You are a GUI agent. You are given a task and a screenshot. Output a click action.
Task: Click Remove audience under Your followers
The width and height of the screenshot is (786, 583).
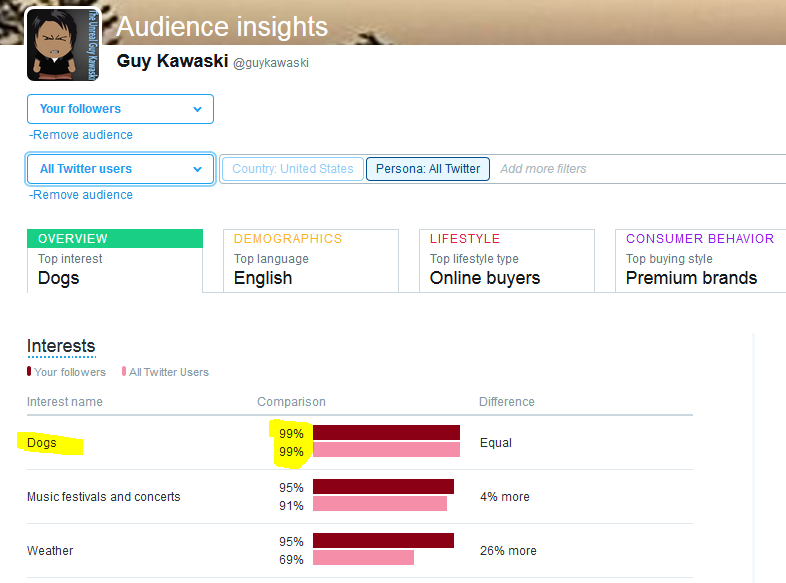pyautogui.click(x=81, y=135)
